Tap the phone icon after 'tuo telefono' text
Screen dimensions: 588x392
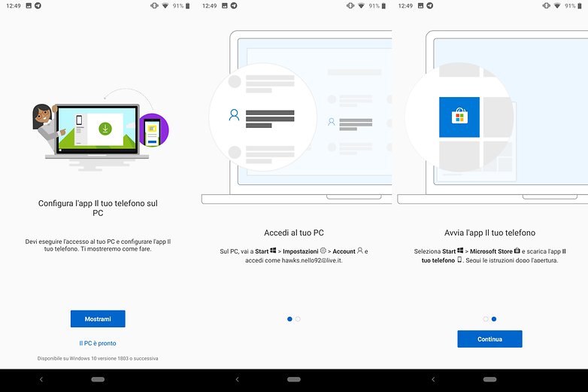coord(459,260)
